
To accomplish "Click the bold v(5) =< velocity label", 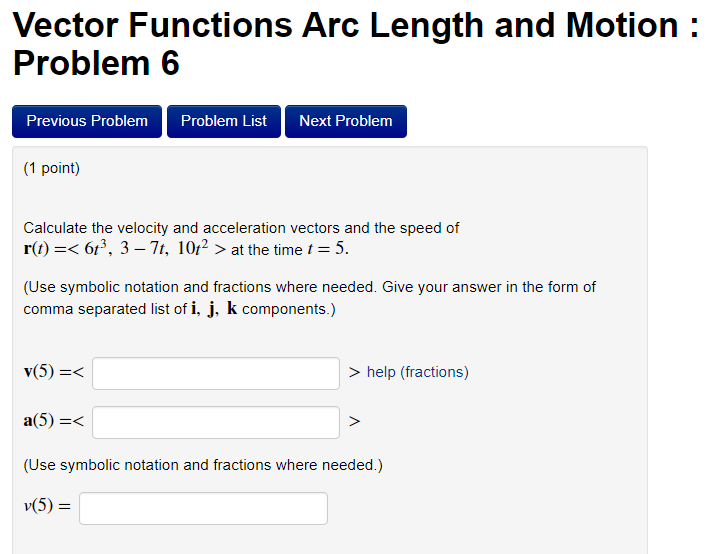I will click(55, 373).
